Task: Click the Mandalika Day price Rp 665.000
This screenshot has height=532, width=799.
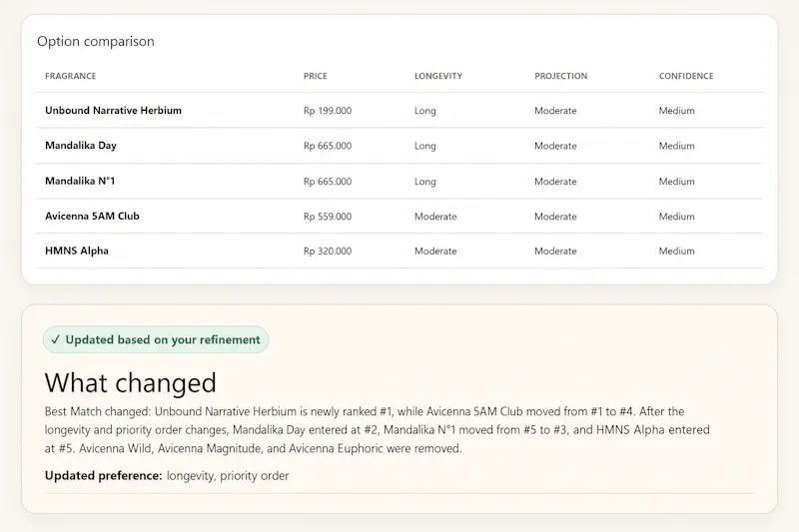Action: point(328,146)
